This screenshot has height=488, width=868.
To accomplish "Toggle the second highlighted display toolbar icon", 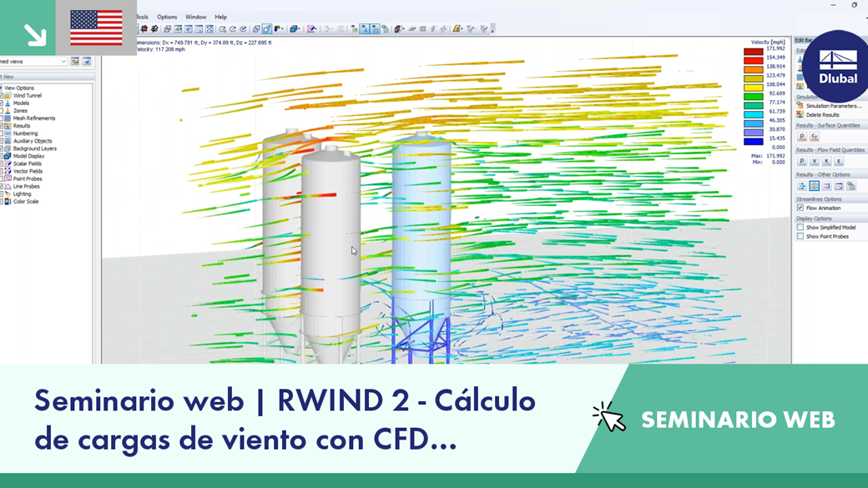I will pyautogui.click(x=376, y=28).
